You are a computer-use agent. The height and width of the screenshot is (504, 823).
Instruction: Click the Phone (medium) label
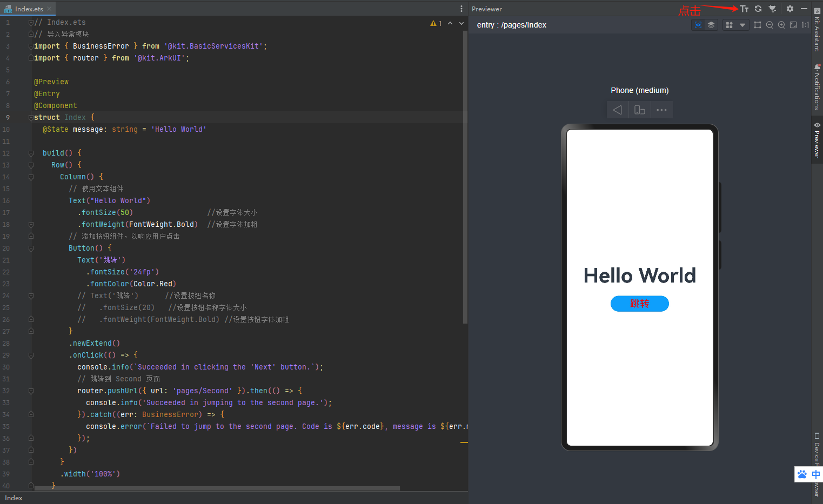tap(640, 90)
